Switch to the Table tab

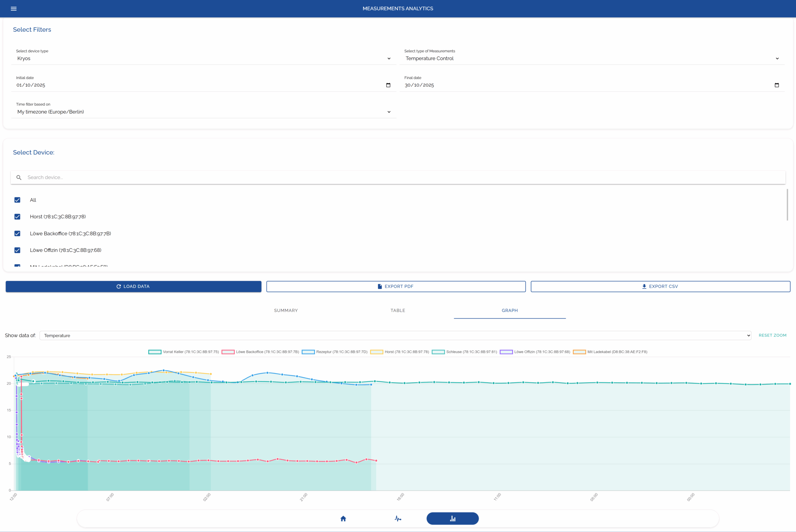tap(398, 311)
